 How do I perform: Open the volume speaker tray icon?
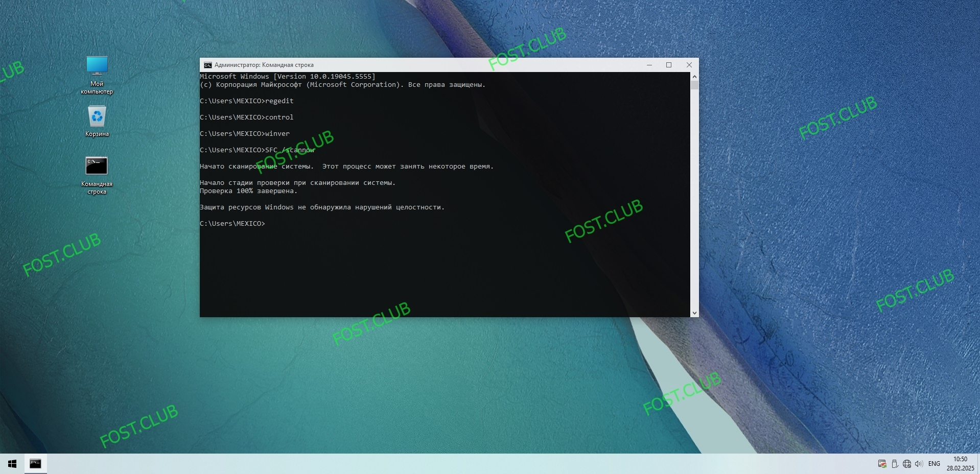click(919, 464)
